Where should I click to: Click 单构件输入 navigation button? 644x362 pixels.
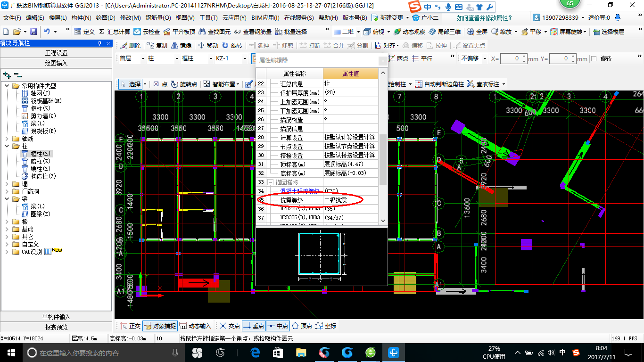coord(56,317)
